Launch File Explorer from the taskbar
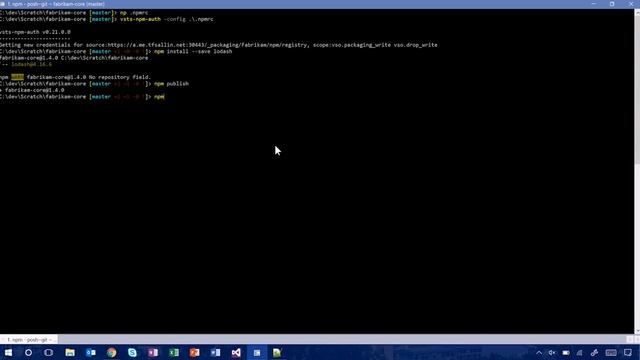Image resolution: width=640 pixels, height=360 pixels. click(70, 353)
